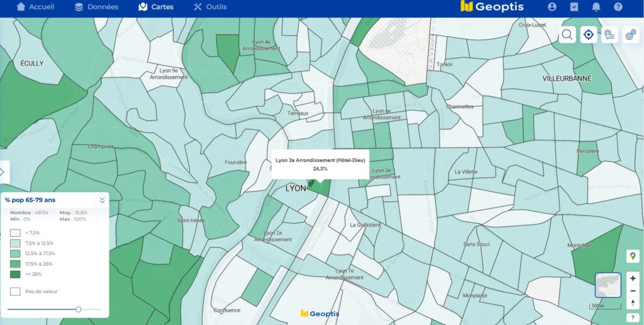The height and width of the screenshot is (325, 644).
Task: Click the Lyon 7e Arrondissement label
Action: tap(345, 275)
